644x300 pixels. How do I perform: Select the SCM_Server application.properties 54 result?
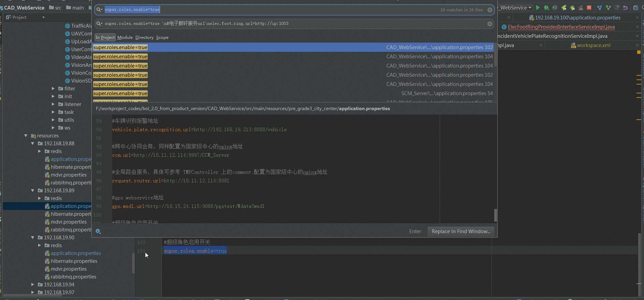click(293, 93)
